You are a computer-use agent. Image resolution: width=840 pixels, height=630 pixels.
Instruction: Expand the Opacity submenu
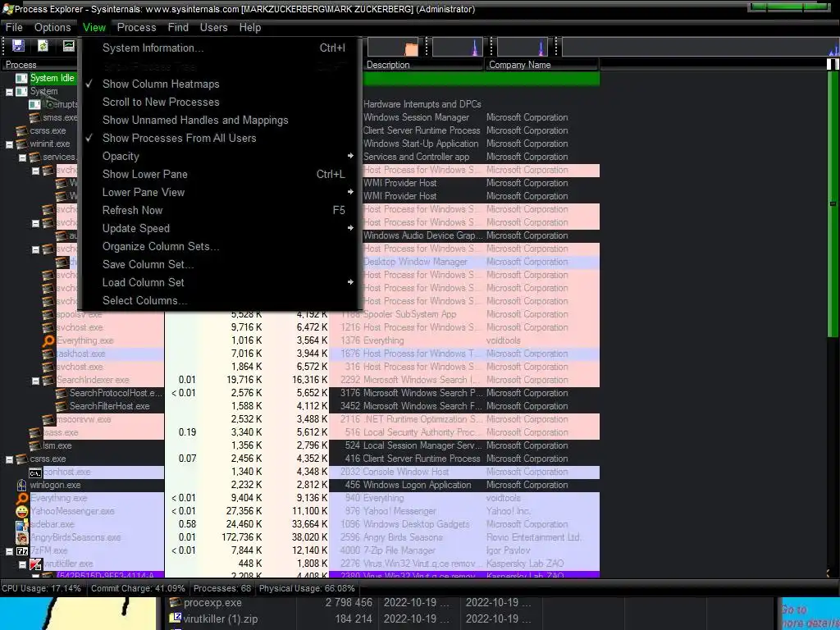(218, 157)
